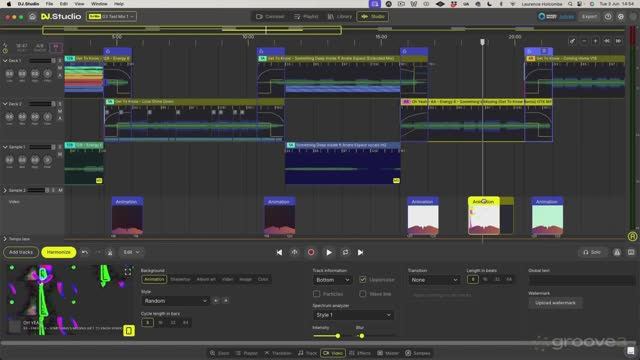The width and height of the screenshot is (640, 360).
Task: Collapse the Deck 1 lane
Action: click(x=5, y=61)
